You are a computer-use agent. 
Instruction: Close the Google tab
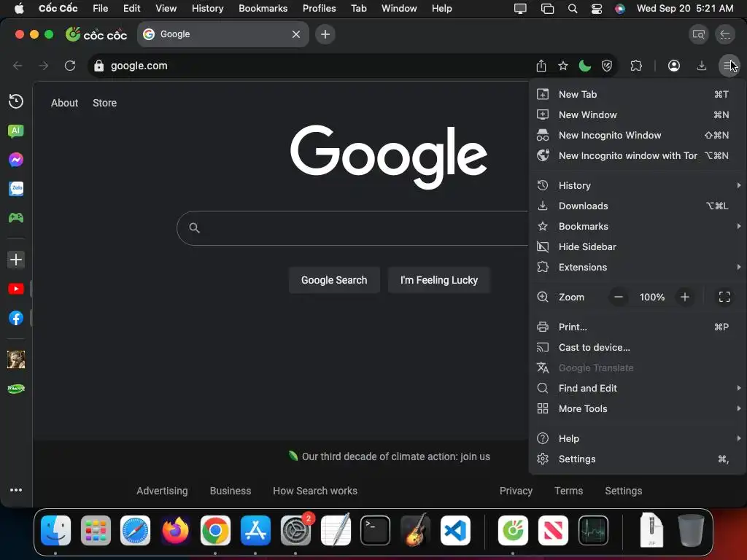tap(296, 34)
